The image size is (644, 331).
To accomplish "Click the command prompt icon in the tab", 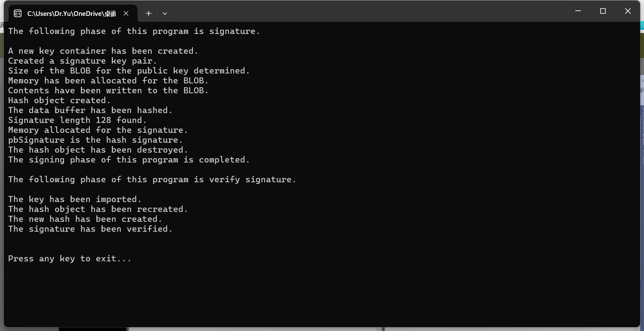I will tap(18, 13).
